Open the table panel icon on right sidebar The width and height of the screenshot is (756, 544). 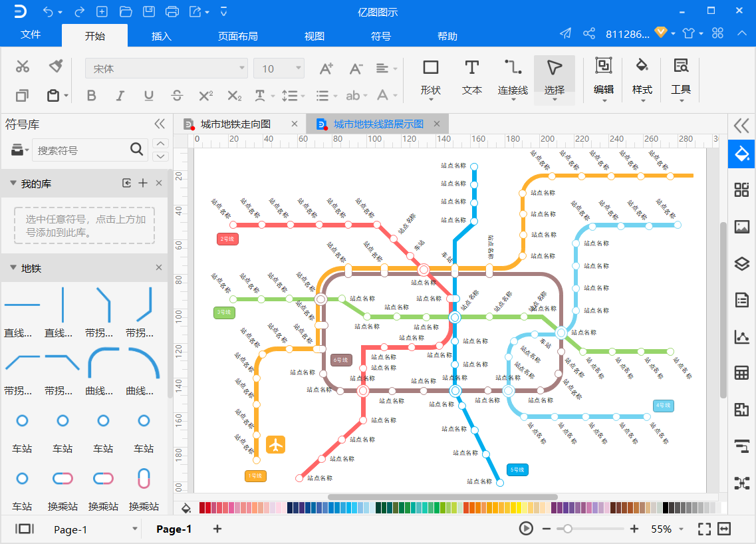(x=741, y=373)
